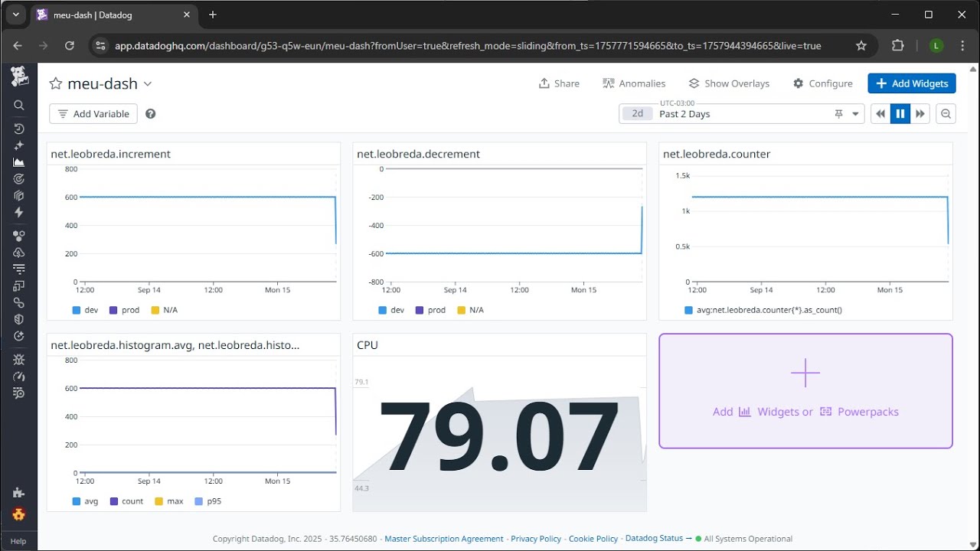
Task: Click the blue Add Widgets button
Action: point(912,83)
